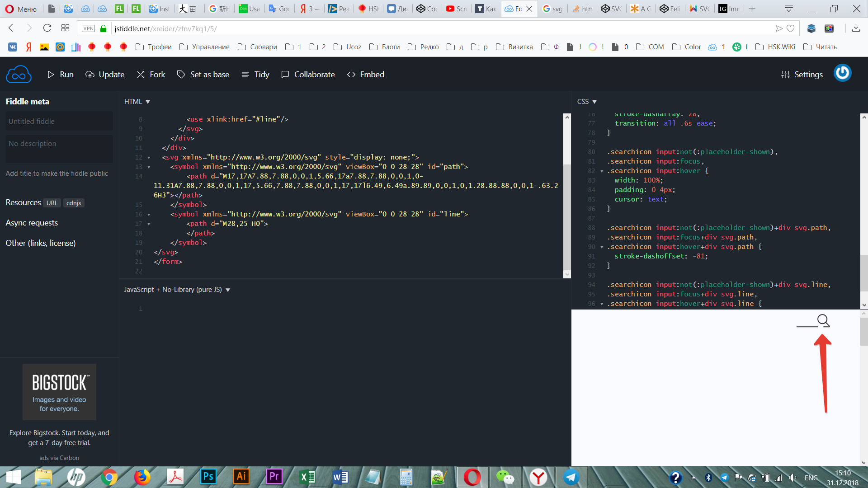Open the Collaborate option
Viewport: 868px width, 488px height.
[x=308, y=75]
